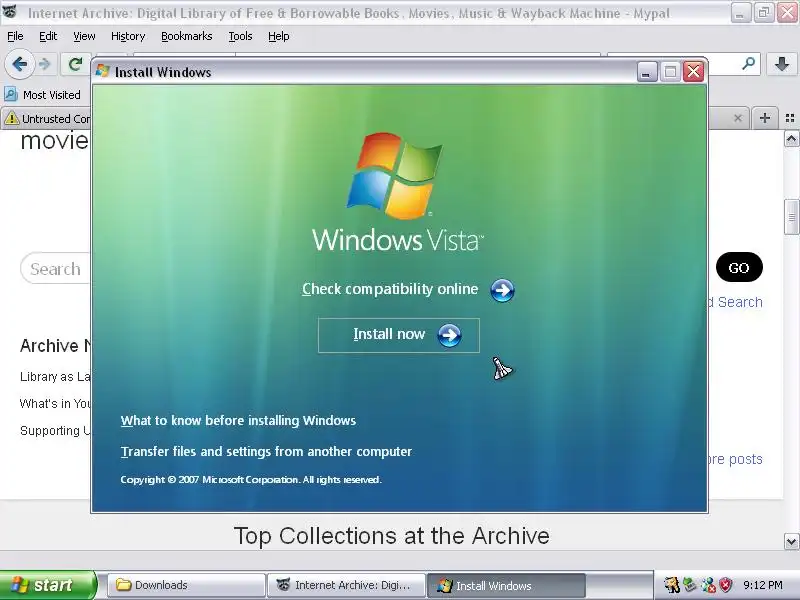Click the Top Collections at the Archive heading
The height and width of the screenshot is (600, 800).
391,536
